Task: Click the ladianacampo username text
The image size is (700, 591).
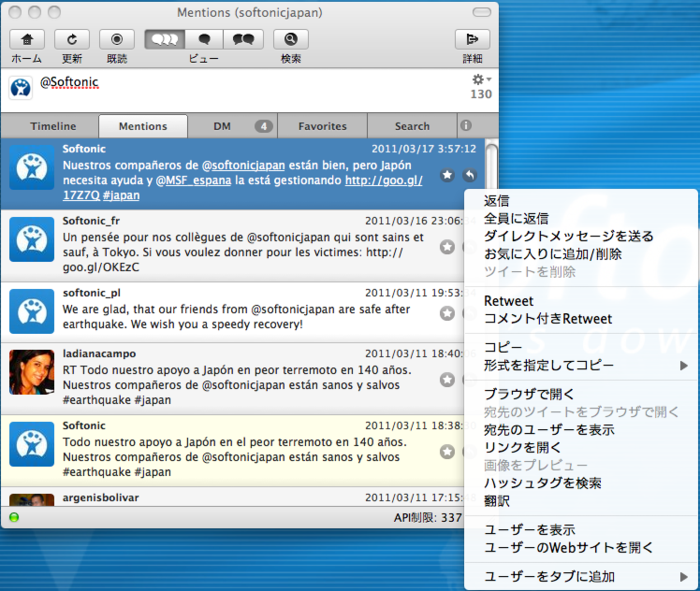Action: [x=99, y=354]
